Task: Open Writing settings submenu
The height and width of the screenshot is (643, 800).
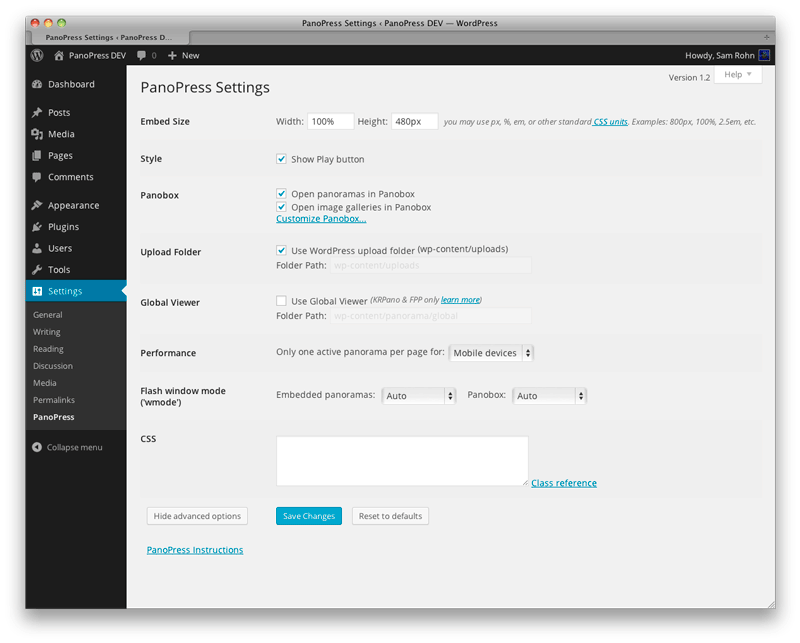Action: pos(46,332)
